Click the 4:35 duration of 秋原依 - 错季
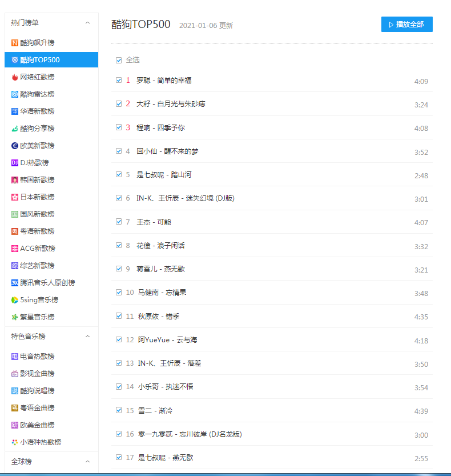 coord(421,317)
